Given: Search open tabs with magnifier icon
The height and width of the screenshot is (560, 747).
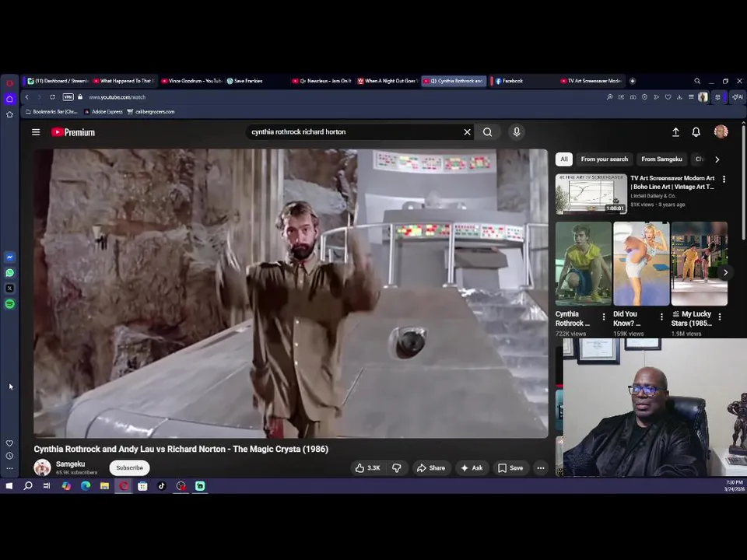Looking at the screenshot, I should (x=697, y=81).
